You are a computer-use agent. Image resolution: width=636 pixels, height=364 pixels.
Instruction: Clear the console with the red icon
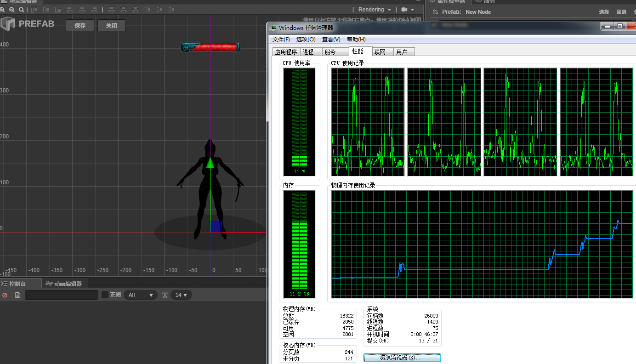click(5, 295)
